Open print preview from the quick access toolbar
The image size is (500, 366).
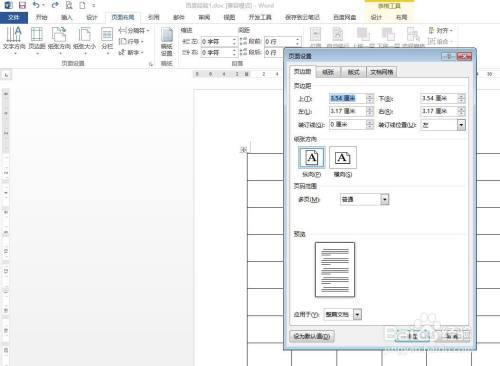click(x=69, y=5)
